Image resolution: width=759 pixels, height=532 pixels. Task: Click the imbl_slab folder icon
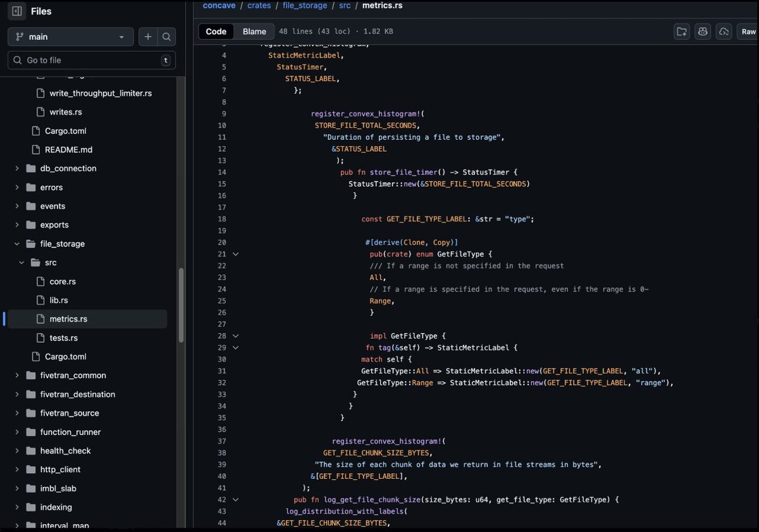click(x=30, y=488)
